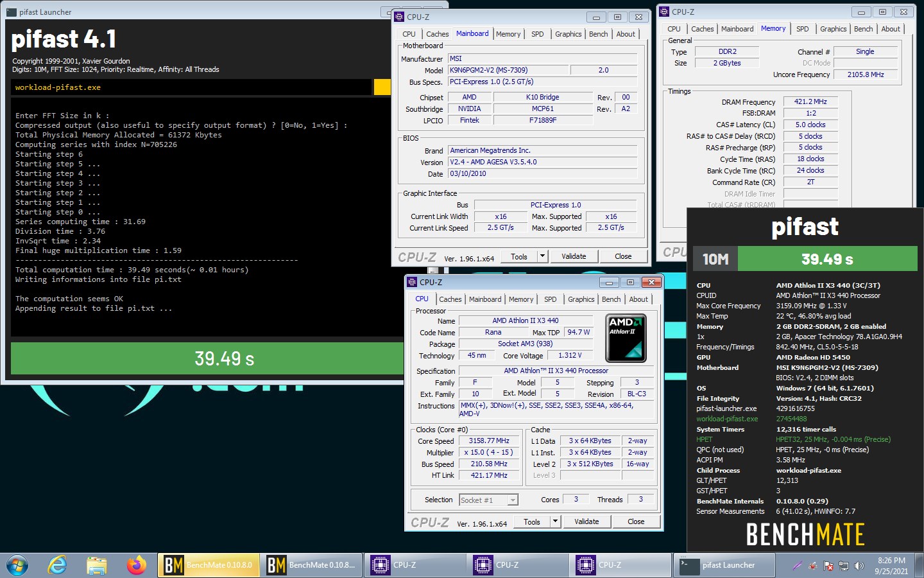The width and height of the screenshot is (924, 578).
Task: Click the workload-pifast.exe hash line in BenchMate
Action: [x=751, y=419]
